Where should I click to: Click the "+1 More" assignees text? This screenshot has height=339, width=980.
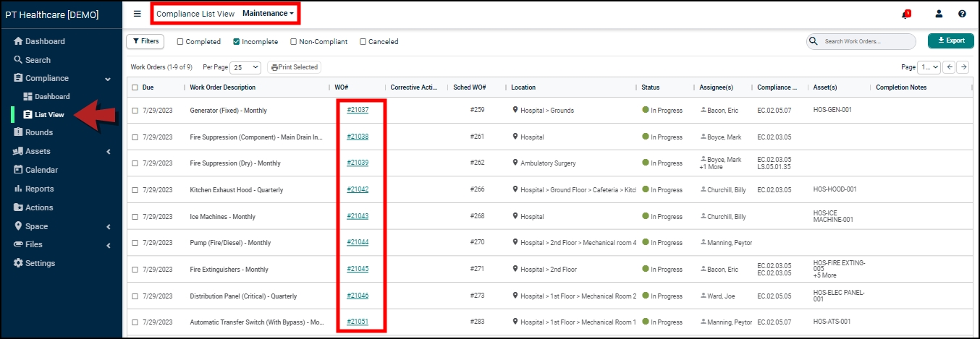coord(711,167)
